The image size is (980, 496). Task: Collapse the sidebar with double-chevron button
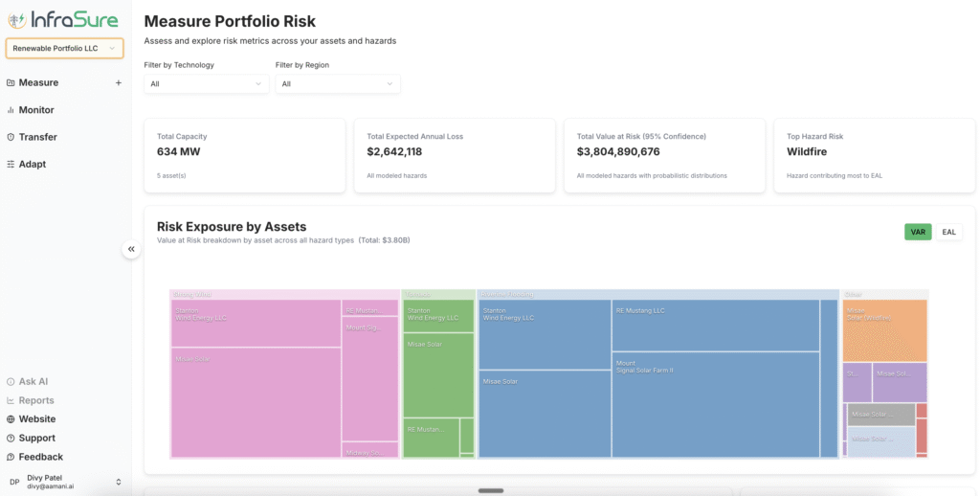[x=131, y=249]
